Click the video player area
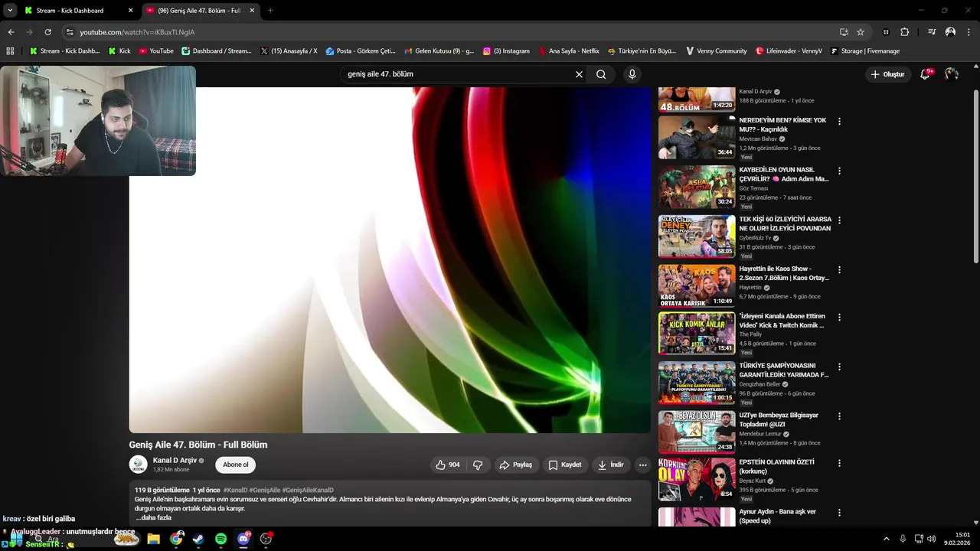 pyautogui.click(x=390, y=260)
